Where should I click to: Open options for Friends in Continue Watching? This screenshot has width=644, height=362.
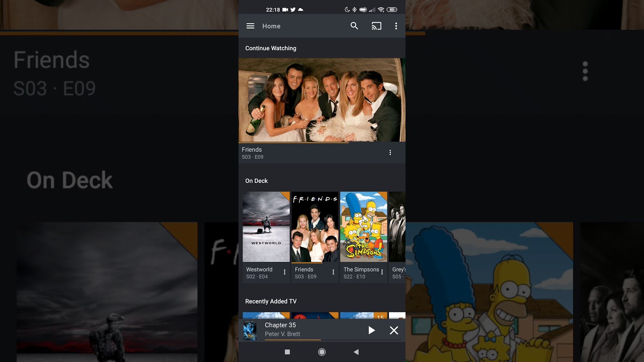tap(390, 152)
